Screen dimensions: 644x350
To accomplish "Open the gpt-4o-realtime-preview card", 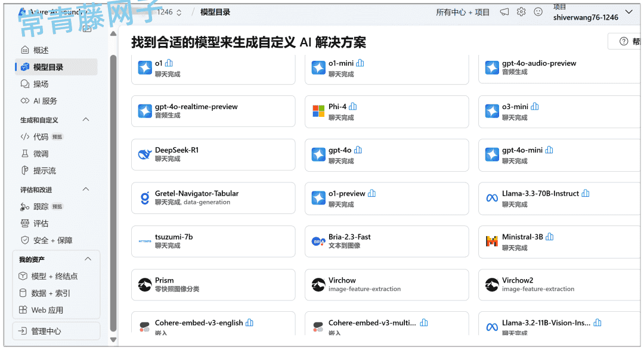I will tap(213, 111).
